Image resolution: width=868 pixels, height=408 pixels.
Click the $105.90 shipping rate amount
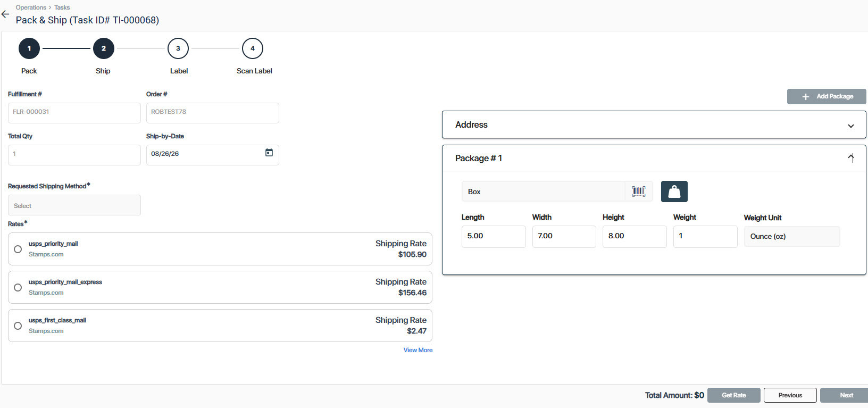(412, 255)
